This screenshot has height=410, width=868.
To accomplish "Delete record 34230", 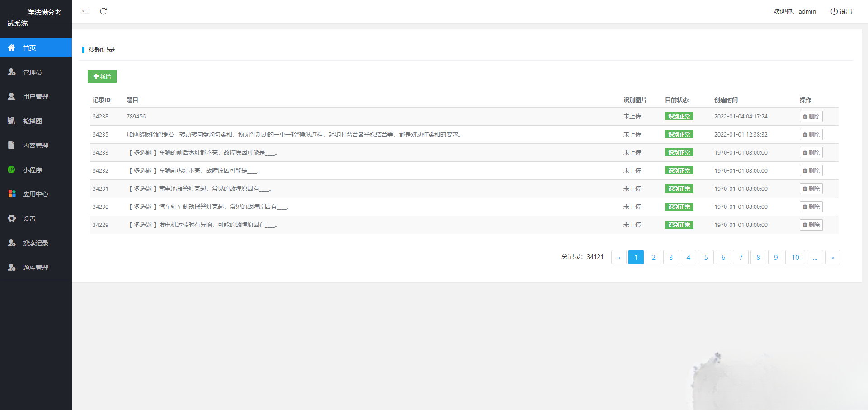I will click(x=811, y=207).
